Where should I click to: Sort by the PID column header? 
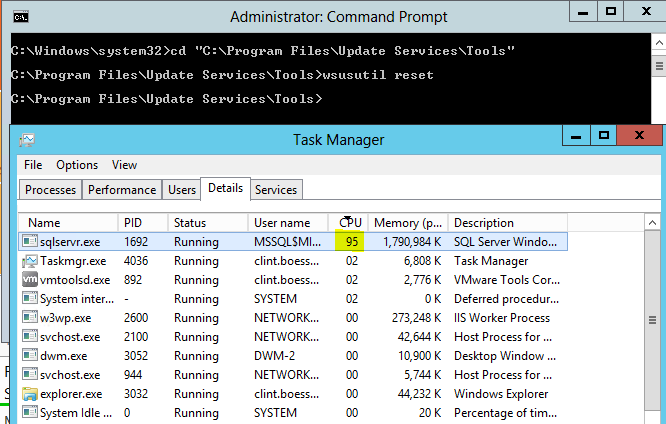pyautogui.click(x=133, y=223)
